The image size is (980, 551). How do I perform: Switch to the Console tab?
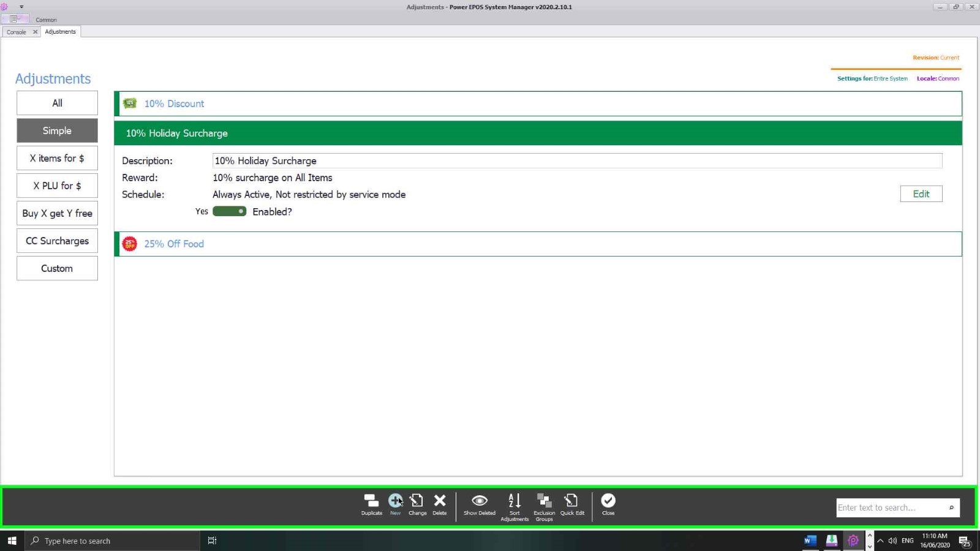click(x=17, y=32)
